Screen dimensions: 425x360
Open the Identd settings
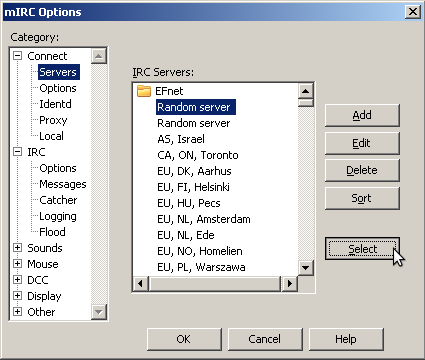pyautogui.click(x=55, y=104)
